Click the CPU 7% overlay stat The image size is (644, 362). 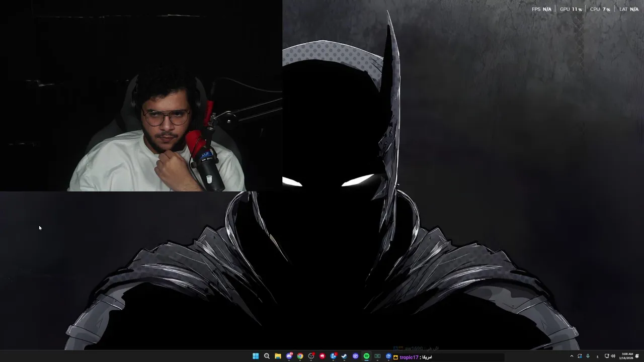(600, 9)
